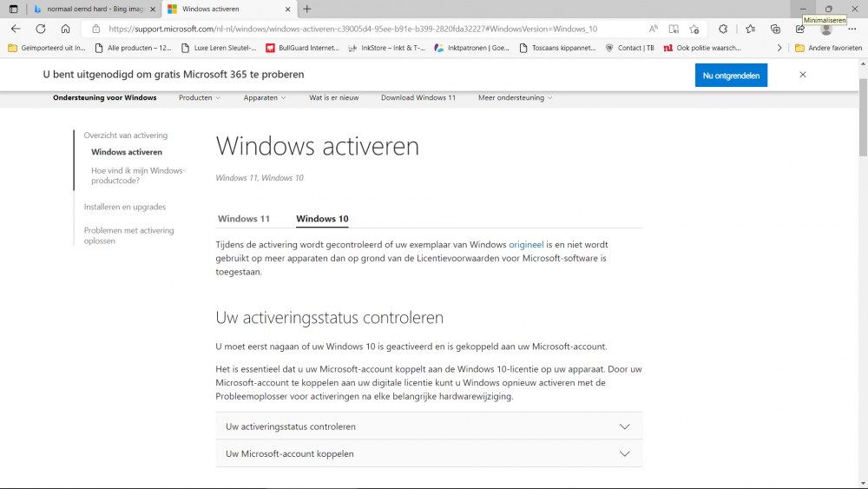Select Overzicht van activering in sidebar

pos(126,135)
